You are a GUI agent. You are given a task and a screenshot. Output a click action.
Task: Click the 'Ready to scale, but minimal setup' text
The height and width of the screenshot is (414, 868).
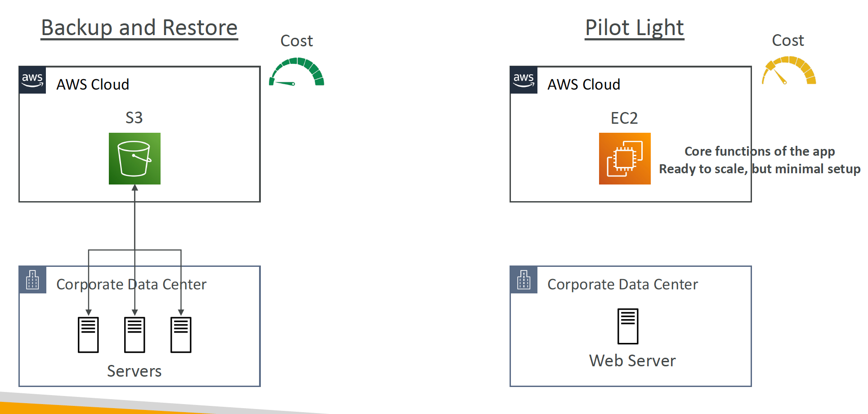[760, 169]
